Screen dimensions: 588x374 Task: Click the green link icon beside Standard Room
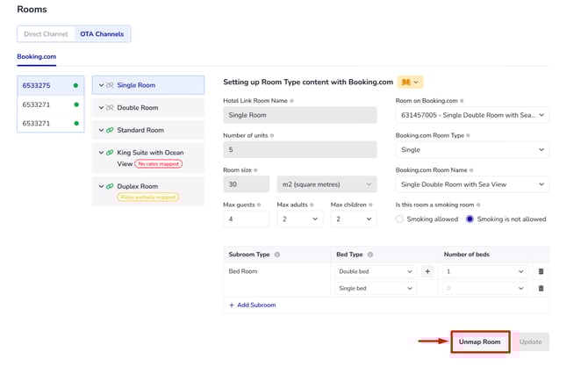110,130
